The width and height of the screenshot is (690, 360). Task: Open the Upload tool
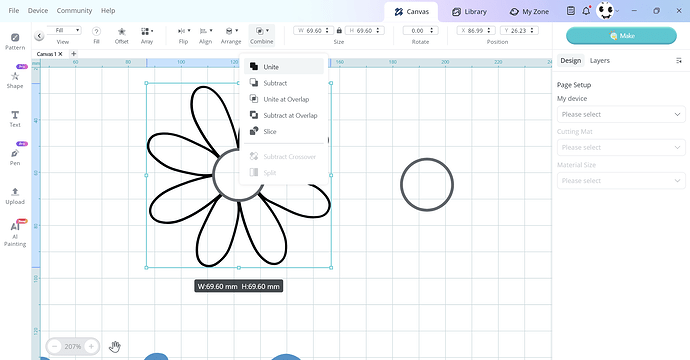pyautogui.click(x=15, y=196)
